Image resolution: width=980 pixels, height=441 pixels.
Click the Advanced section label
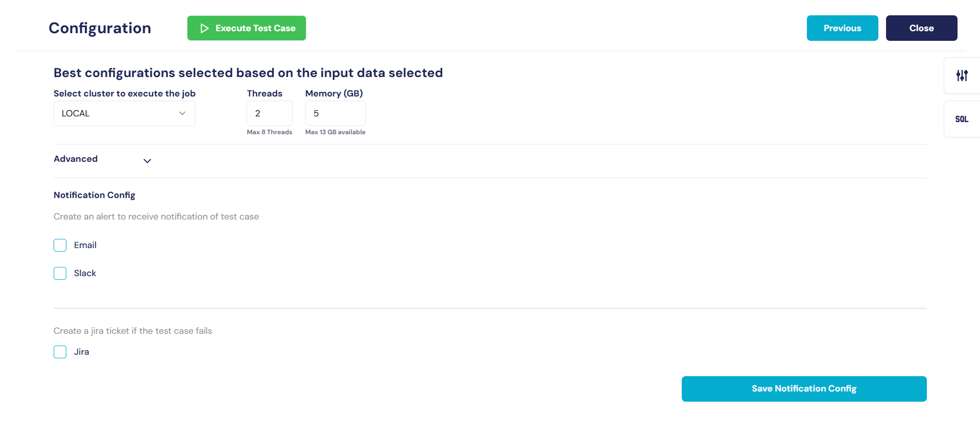76,159
